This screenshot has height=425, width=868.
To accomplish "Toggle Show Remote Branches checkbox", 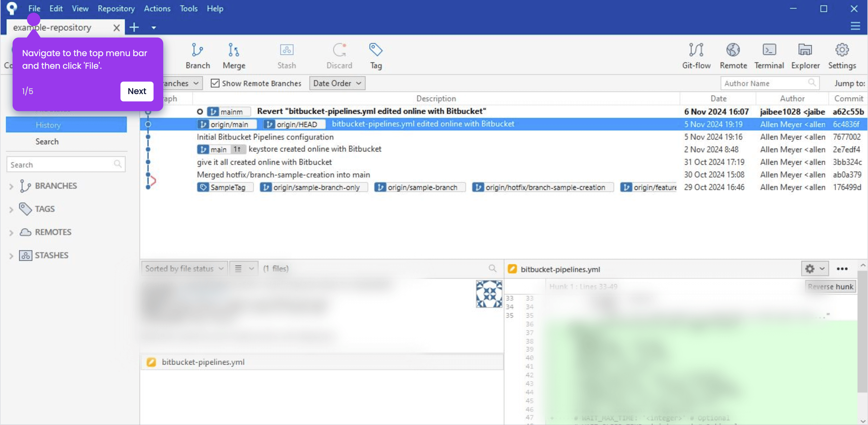I will (215, 83).
